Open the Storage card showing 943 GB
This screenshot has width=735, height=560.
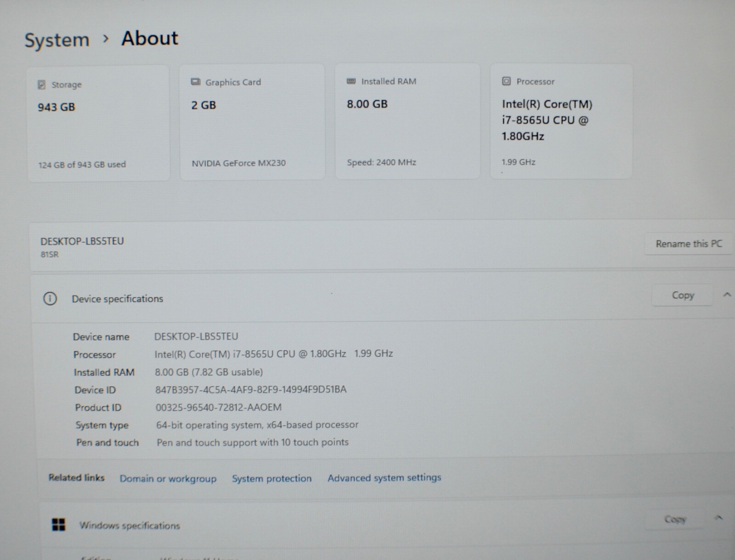point(98,123)
